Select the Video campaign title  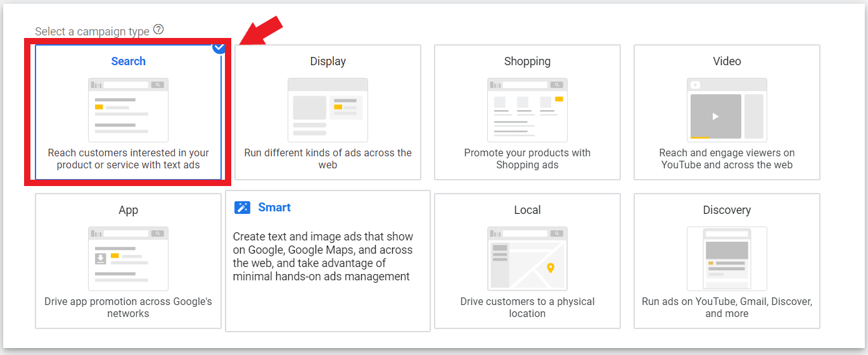pyautogui.click(x=727, y=61)
